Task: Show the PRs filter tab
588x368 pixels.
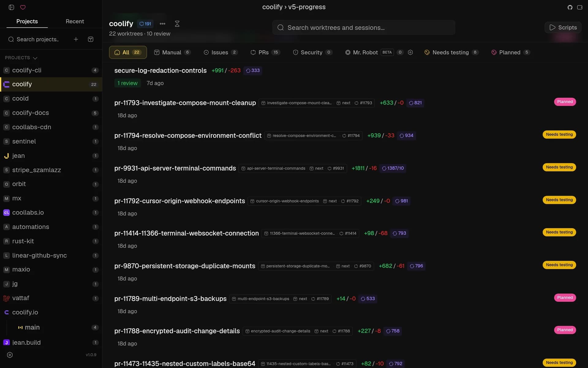Action: 265,52
